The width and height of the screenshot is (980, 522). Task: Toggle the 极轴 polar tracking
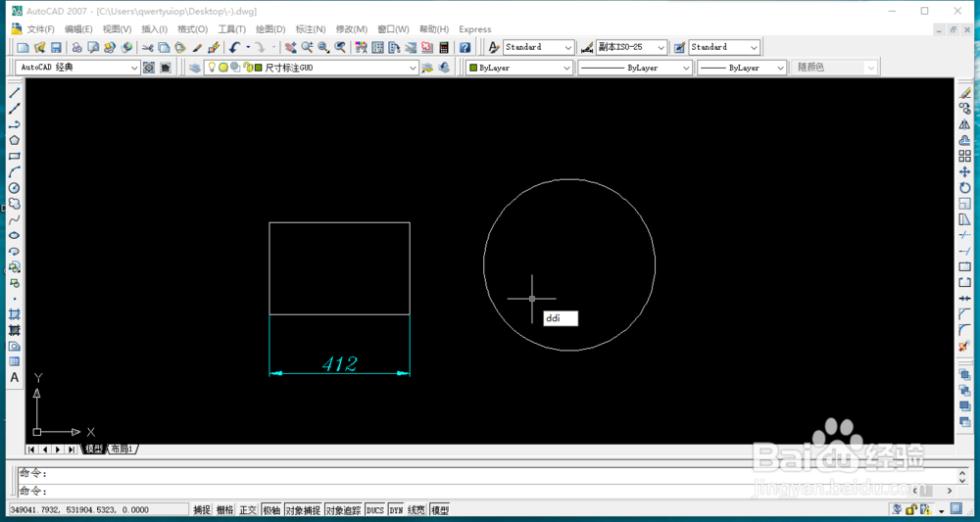(271, 510)
